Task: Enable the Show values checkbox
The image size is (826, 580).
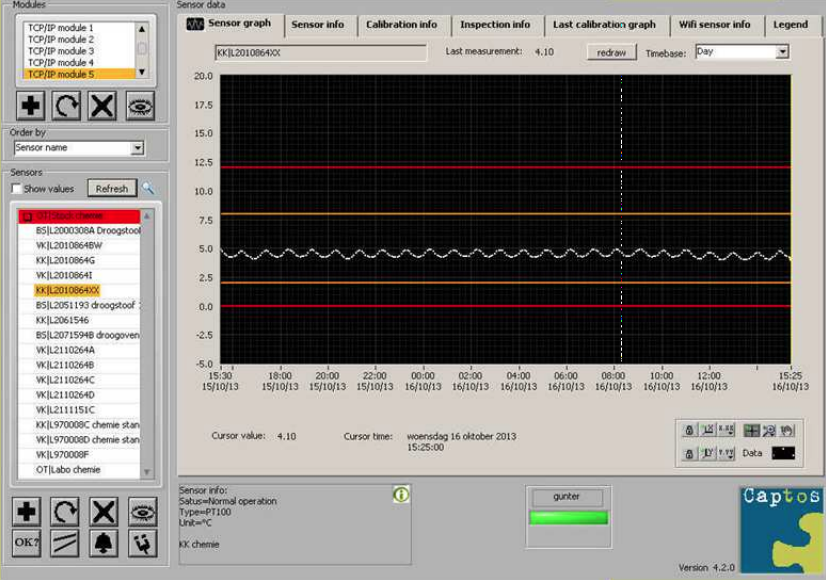Action: coord(16,188)
